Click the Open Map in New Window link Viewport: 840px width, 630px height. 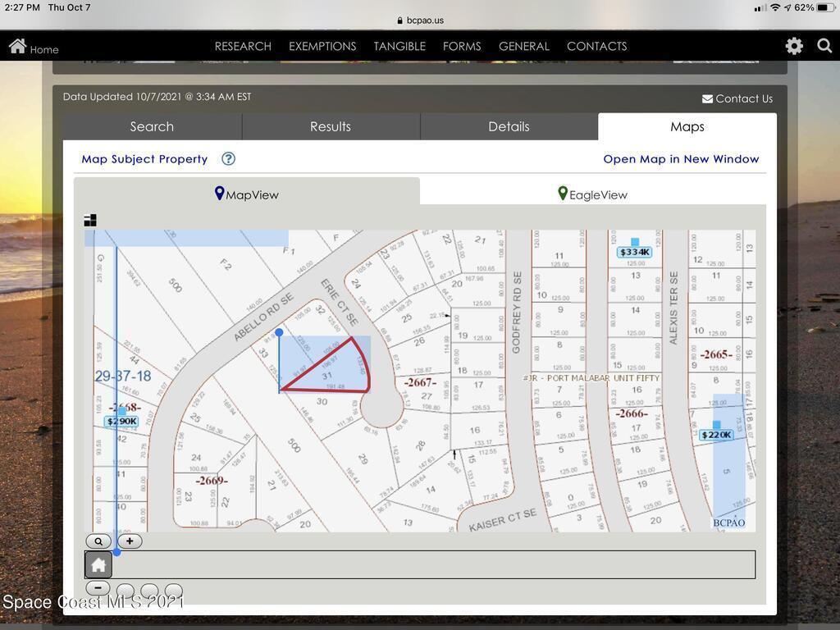point(681,159)
